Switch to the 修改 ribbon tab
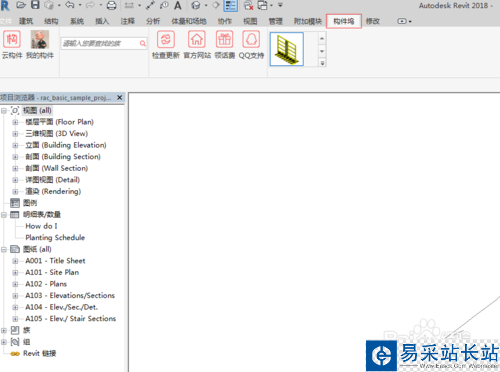The width and height of the screenshot is (500, 372). pyautogui.click(x=373, y=21)
